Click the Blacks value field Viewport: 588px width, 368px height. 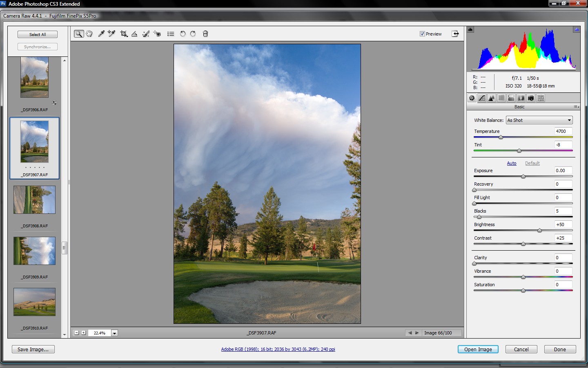pyautogui.click(x=563, y=211)
